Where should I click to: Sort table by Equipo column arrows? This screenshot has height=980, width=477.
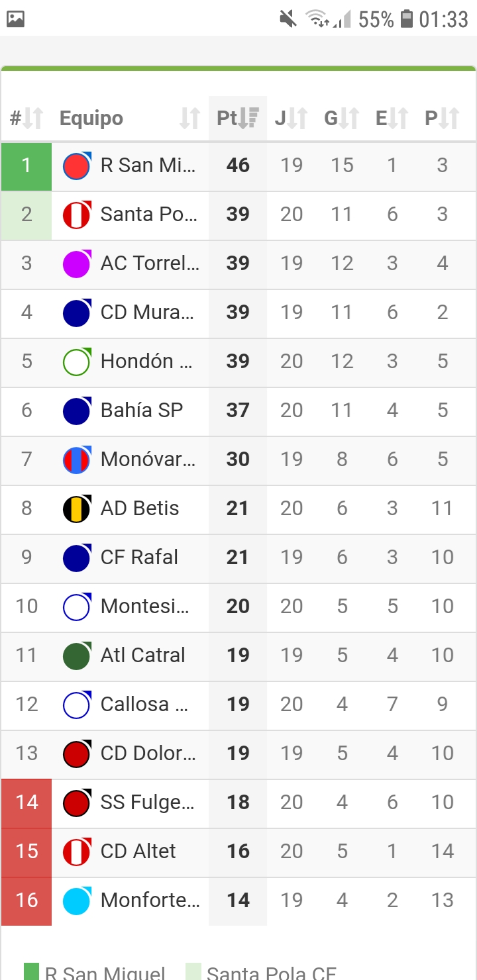click(x=189, y=119)
